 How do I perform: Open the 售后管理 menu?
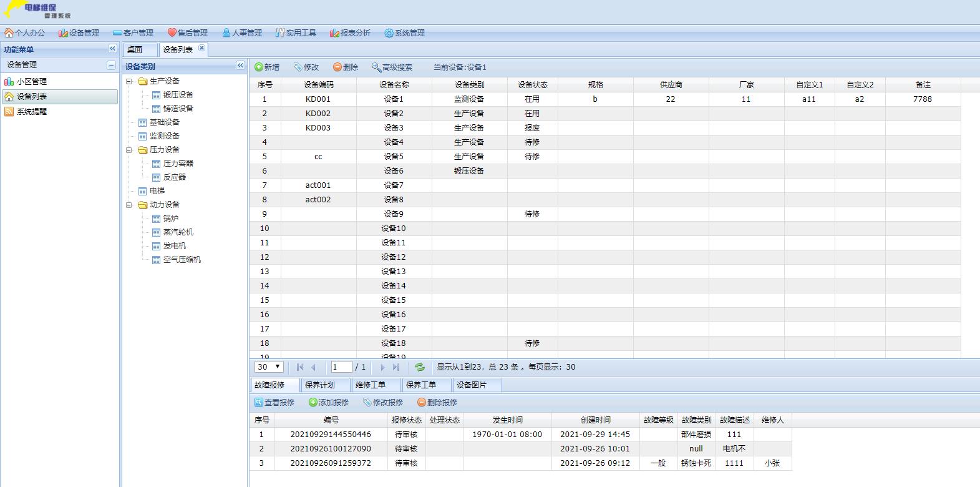click(187, 33)
